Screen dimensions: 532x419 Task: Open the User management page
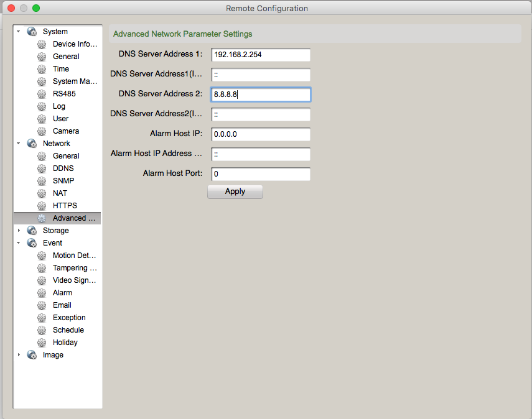click(60, 119)
